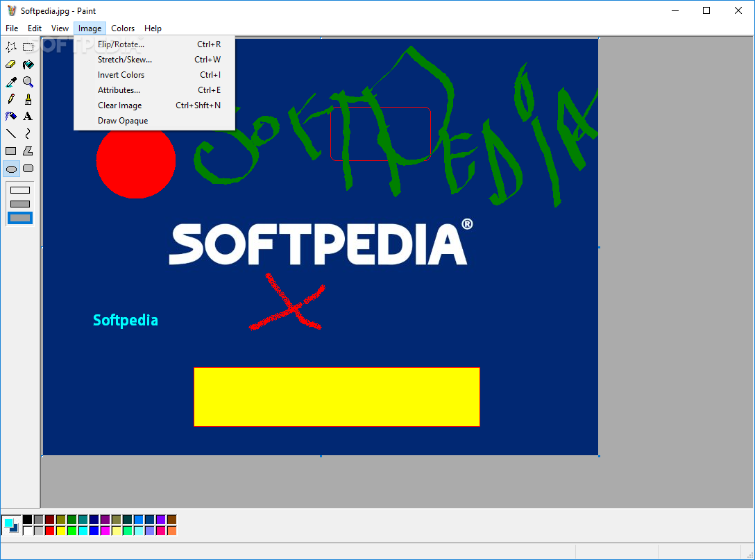This screenshot has height=560, width=755.
Task: Pick the Rectangle shape tool
Action: coord(11,151)
